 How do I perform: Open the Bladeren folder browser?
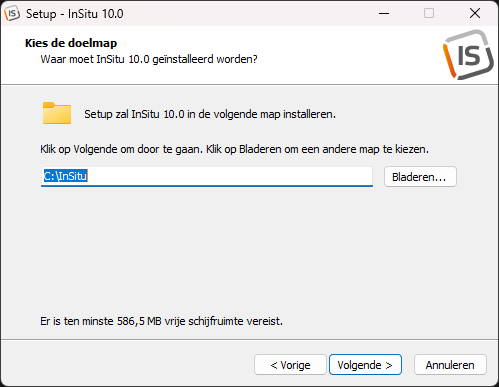pyautogui.click(x=420, y=177)
